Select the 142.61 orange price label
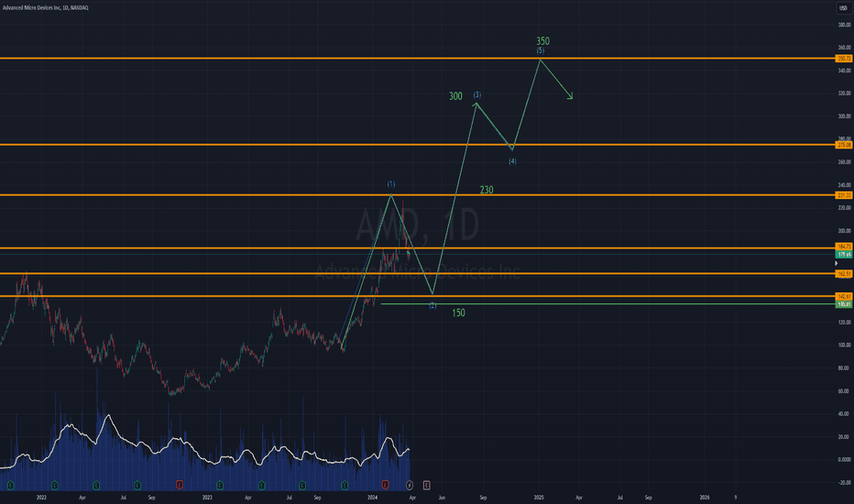The image size is (854, 504). click(844, 296)
